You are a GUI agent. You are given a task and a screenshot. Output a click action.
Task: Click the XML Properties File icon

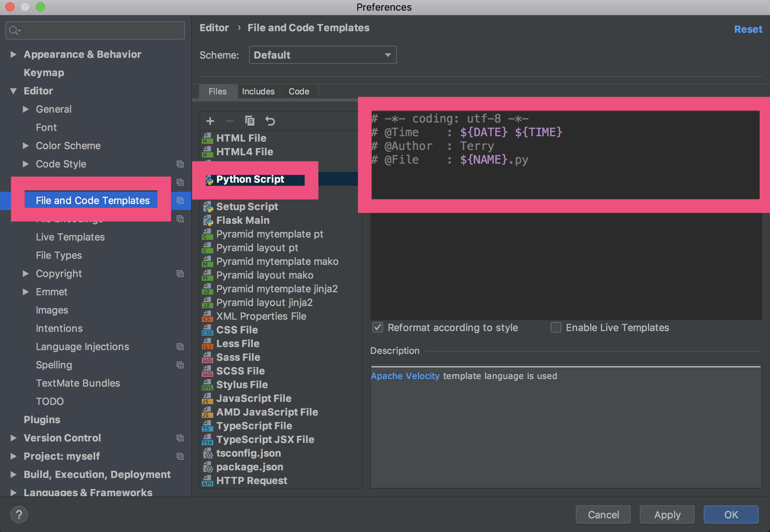pos(207,316)
